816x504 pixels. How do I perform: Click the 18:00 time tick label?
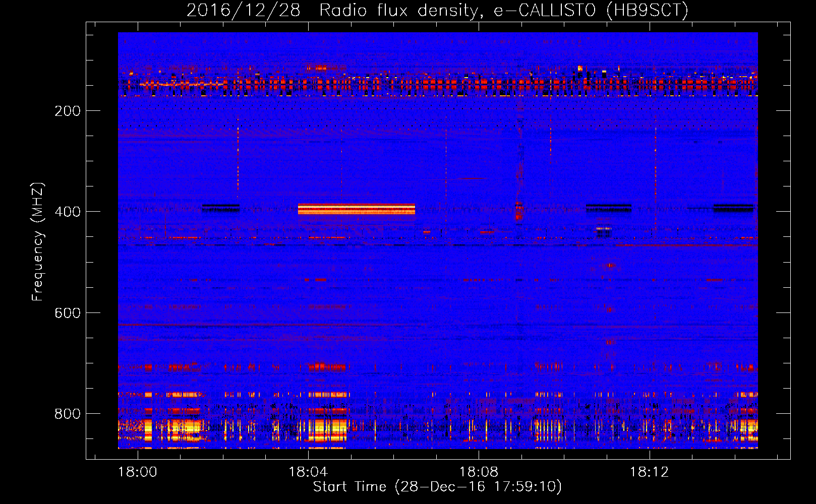click(137, 472)
